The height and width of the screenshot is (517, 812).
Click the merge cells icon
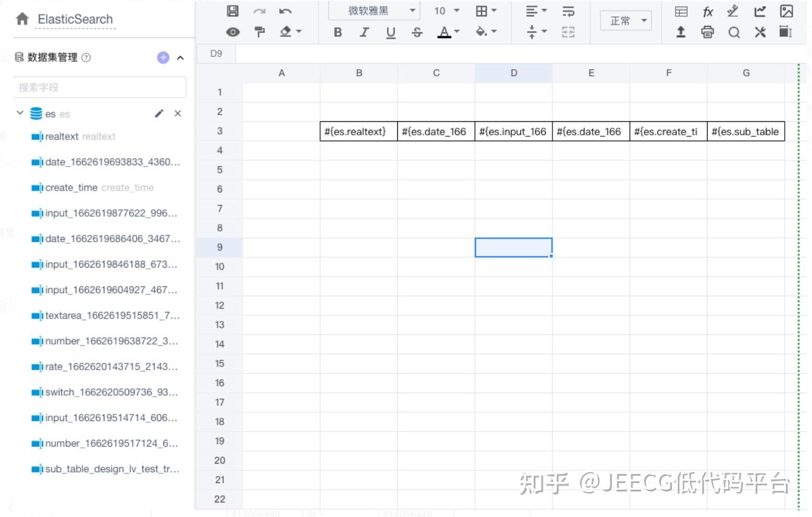(x=568, y=32)
